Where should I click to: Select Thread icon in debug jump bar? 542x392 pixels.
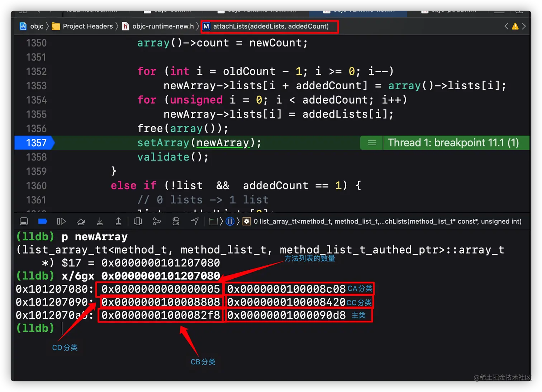click(x=230, y=222)
